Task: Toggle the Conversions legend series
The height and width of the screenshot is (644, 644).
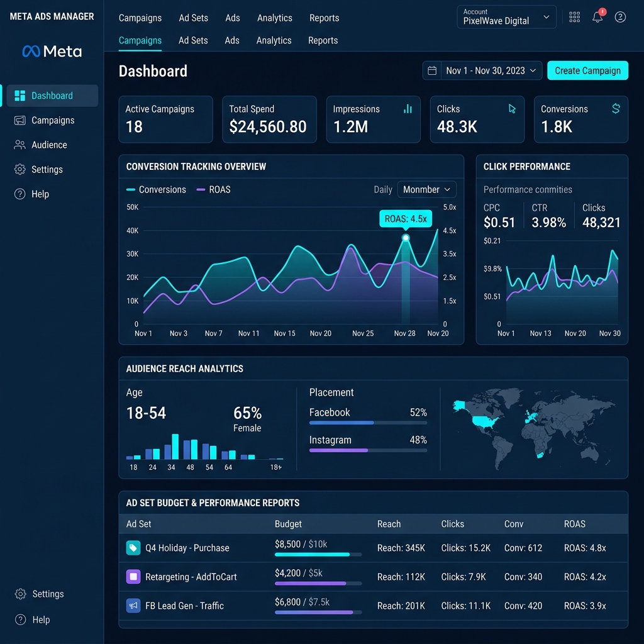Action: click(x=156, y=189)
